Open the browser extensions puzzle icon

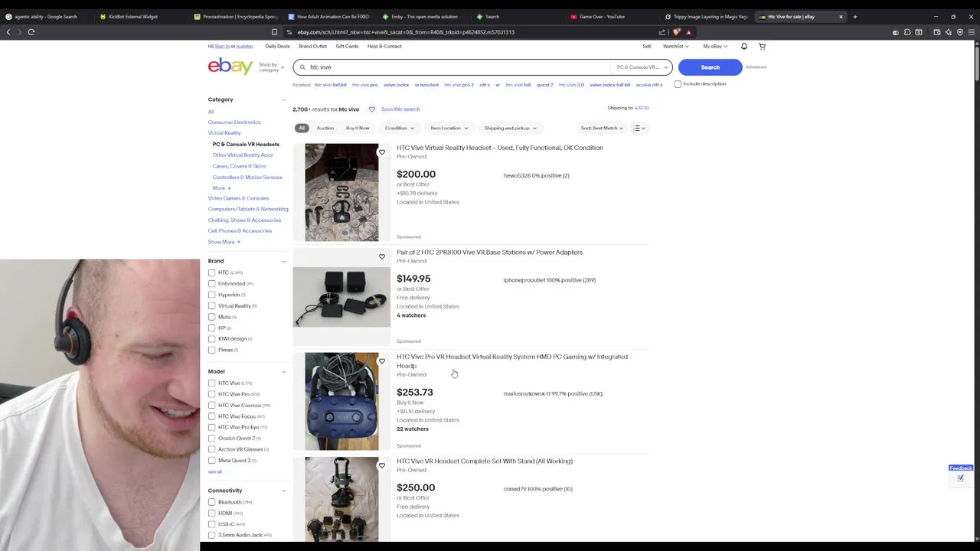[x=907, y=32]
